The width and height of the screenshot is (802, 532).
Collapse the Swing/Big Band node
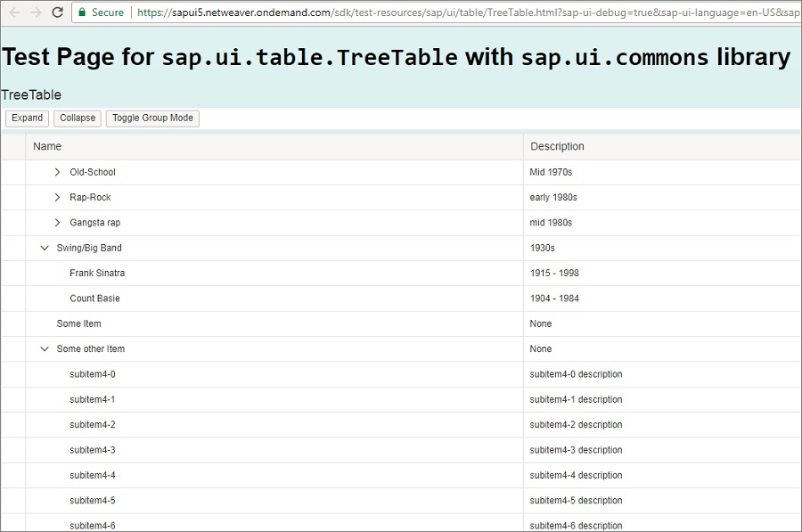coord(45,248)
